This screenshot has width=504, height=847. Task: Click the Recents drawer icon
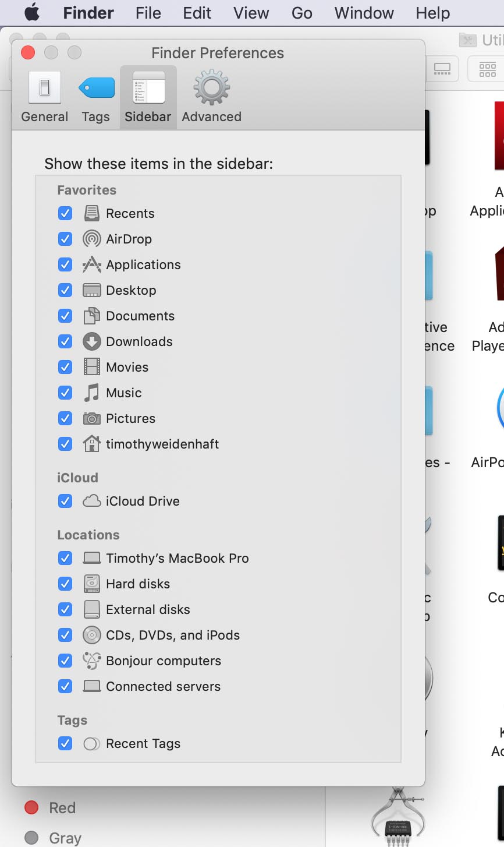pyautogui.click(x=91, y=213)
